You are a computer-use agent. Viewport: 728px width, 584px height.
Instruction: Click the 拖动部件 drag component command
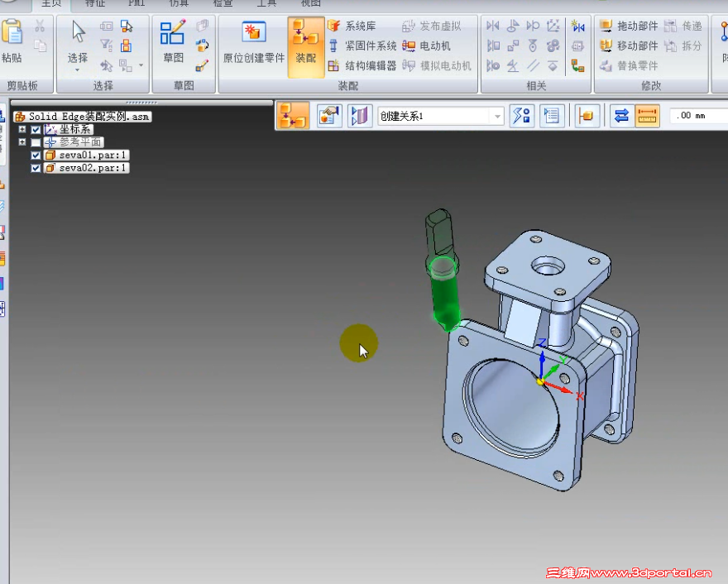pyautogui.click(x=629, y=26)
